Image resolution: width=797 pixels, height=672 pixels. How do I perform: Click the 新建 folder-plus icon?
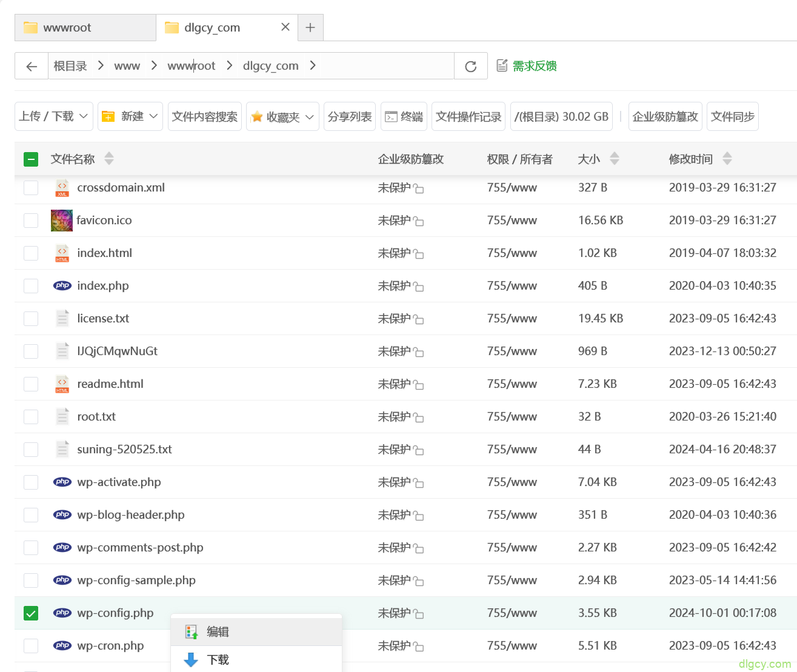[x=108, y=116]
